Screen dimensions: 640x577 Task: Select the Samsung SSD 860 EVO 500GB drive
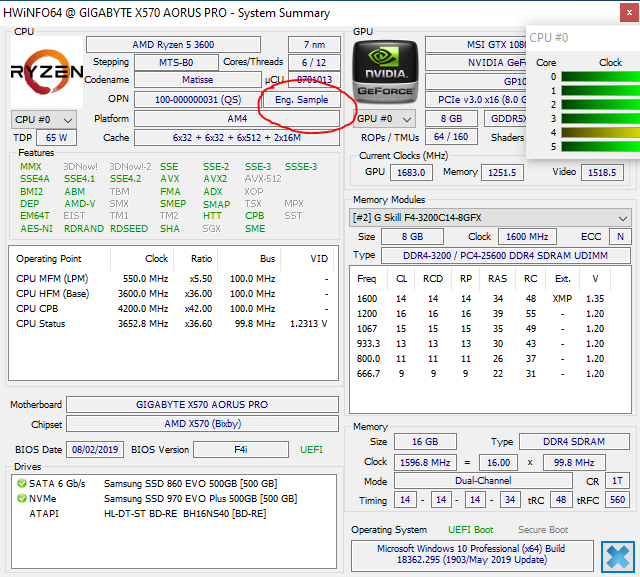pyautogui.click(x=190, y=484)
